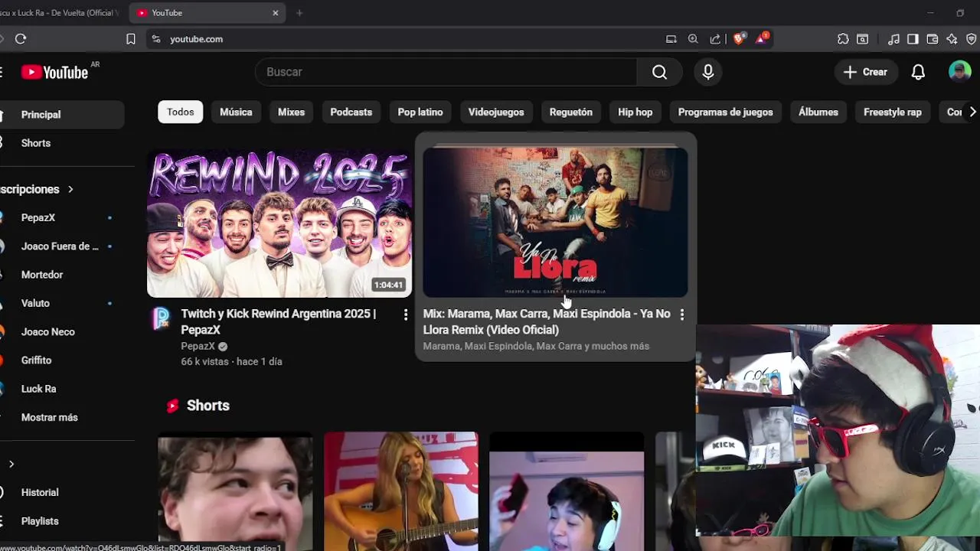Share this page via share icon
The height and width of the screenshot is (551, 980).
[x=715, y=39]
